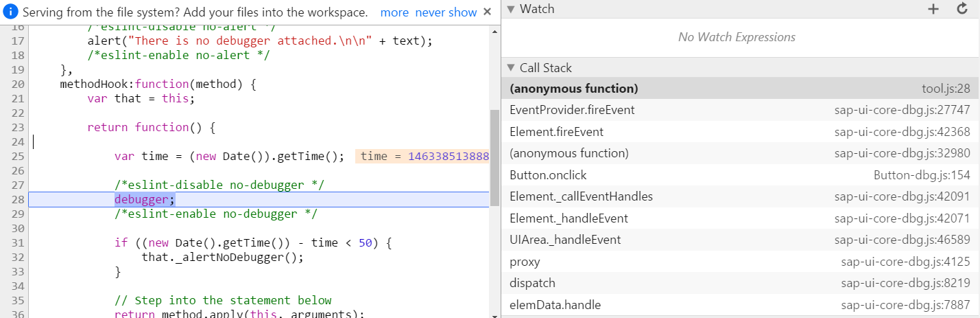Viewport: 980px width, 318px height.
Task: Dismiss the workspace info banner
Action: point(488,12)
